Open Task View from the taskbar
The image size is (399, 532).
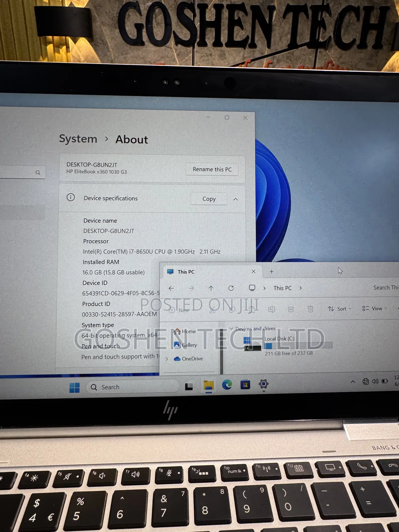[x=189, y=387]
